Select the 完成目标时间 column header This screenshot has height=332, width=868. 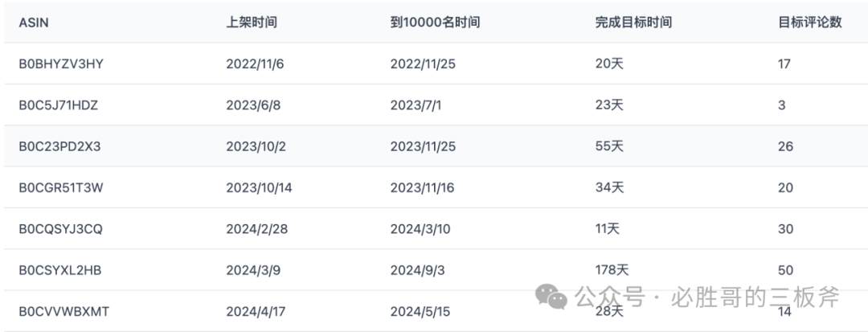point(633,23)
